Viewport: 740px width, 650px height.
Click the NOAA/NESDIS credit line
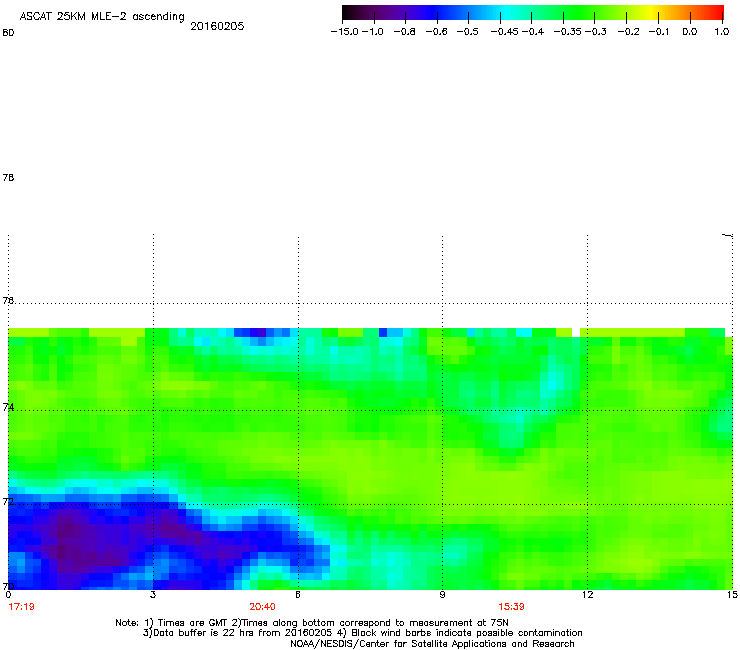point(432,644)
